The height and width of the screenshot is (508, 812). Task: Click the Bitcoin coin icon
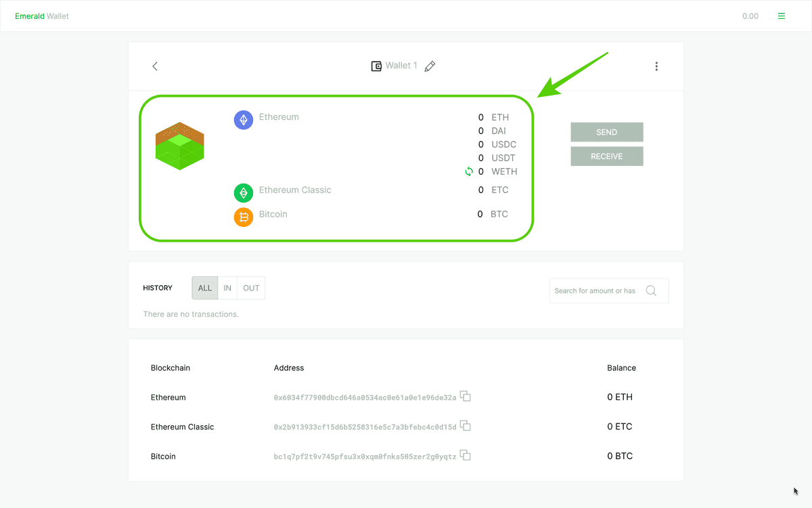pos(243,217)
